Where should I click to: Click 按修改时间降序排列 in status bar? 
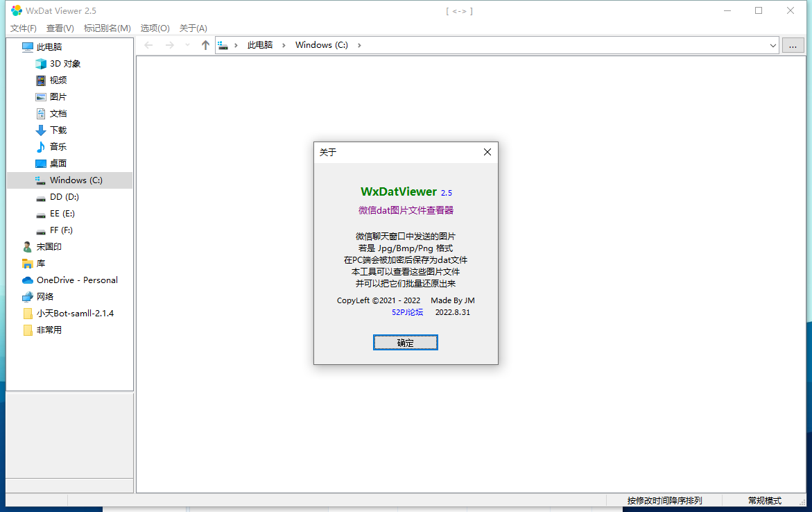coord(664,500)
